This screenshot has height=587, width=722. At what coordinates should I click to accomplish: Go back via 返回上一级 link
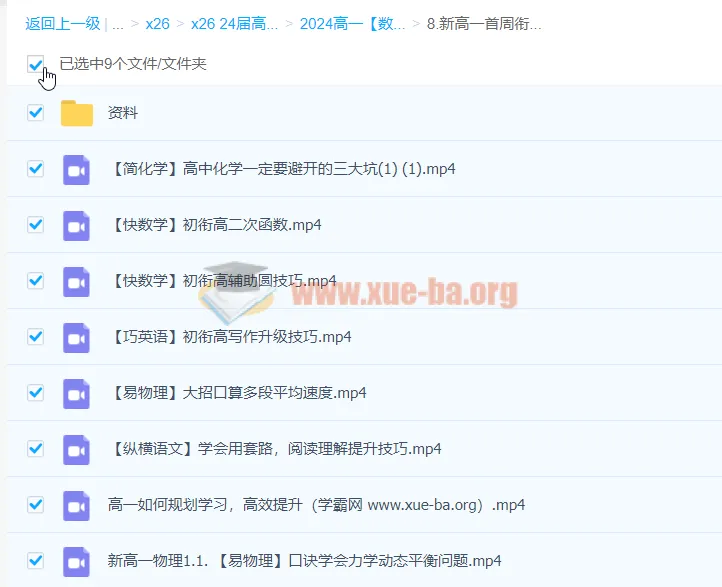pyautogui.click(x=62, y=24)
